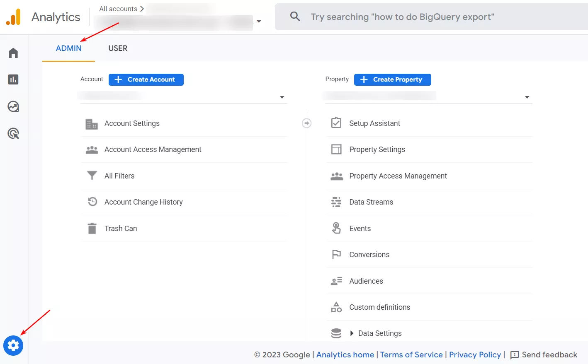Image resolution: width=588 pixels, height=364 pixels.
Task: Select the ADMIN tab
Action: pyautogui.click(x=68, y=48)
